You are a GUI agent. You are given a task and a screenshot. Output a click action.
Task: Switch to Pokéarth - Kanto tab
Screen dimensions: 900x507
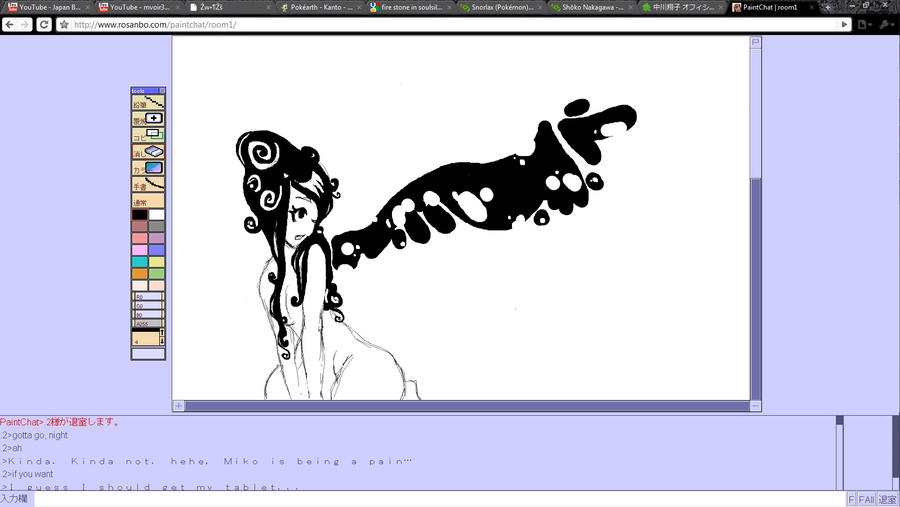click(319, 7)
